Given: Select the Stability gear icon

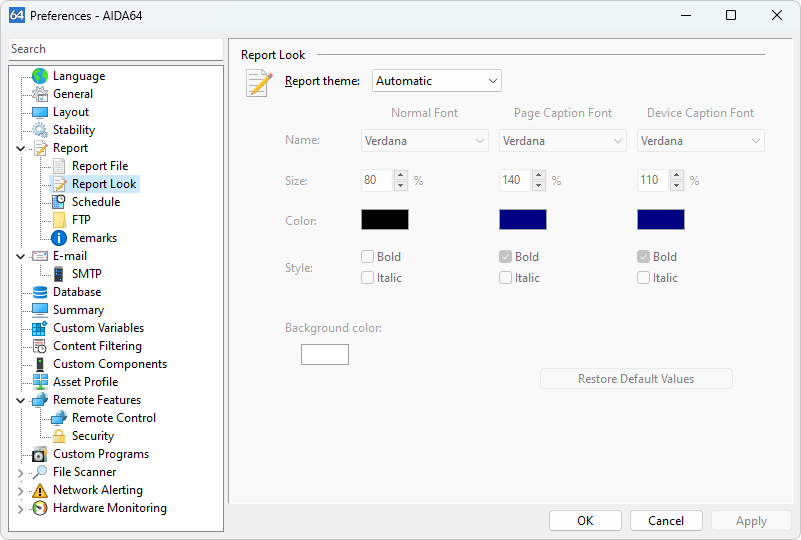Looking at the screenshot, I should coord(40,130).
